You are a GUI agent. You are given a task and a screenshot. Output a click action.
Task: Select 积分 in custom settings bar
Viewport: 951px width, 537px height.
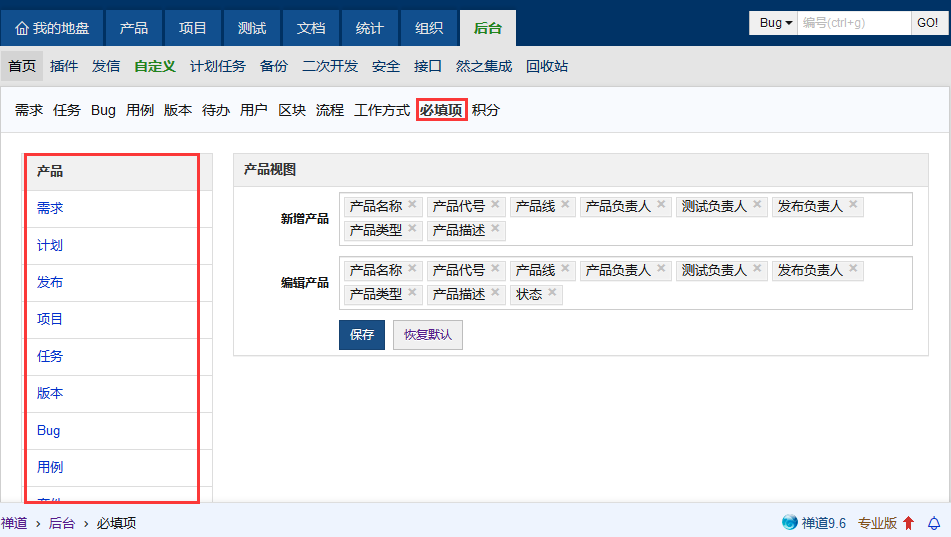click(486, 110)
